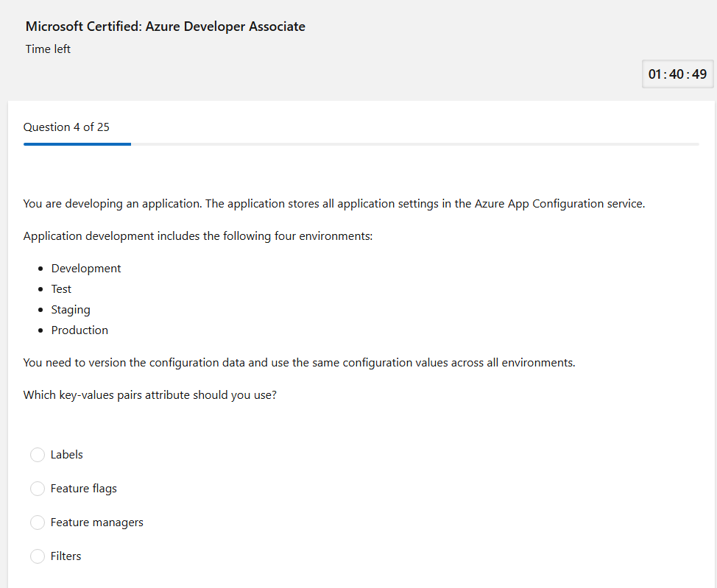The width and height of the screenshot is (717, 588).
Task: Click the Development bullet item
Action: (x=86, y=269)
